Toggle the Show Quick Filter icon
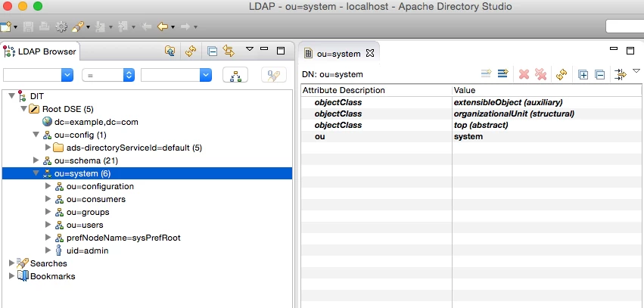Image resolution: width=644 pixels, height=308 pixels. tap(621, 74)
